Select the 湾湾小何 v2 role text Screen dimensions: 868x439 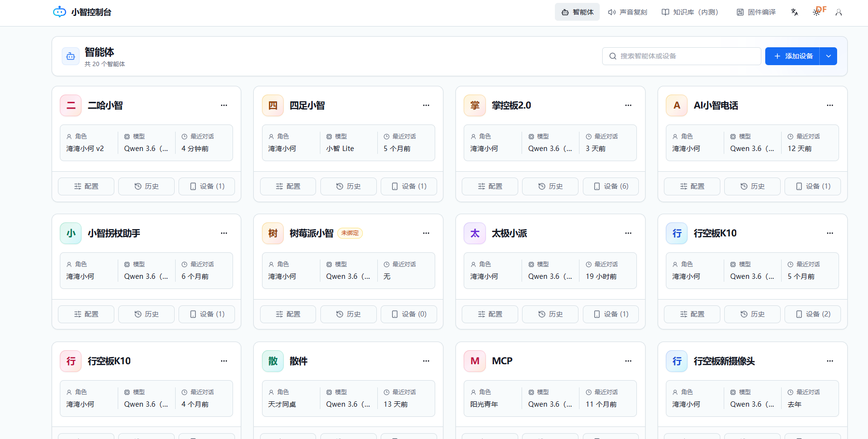coord(85,149)
